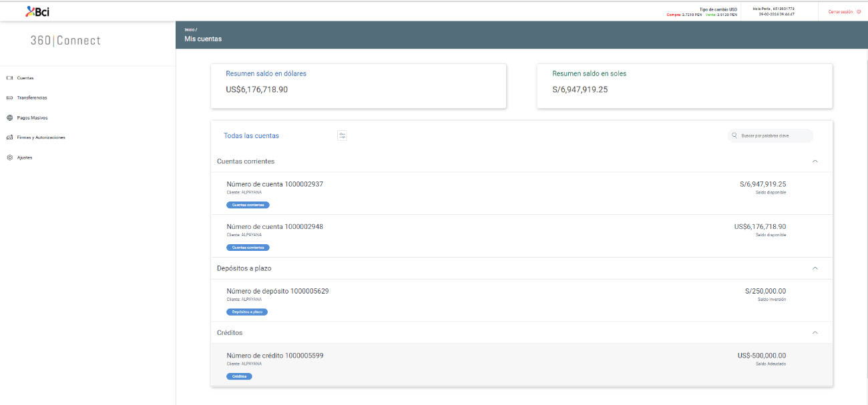The height and width of the screenshot is (405, 868).
Task: Click the Transferencias sidebar icon
Action: [9, 98]
